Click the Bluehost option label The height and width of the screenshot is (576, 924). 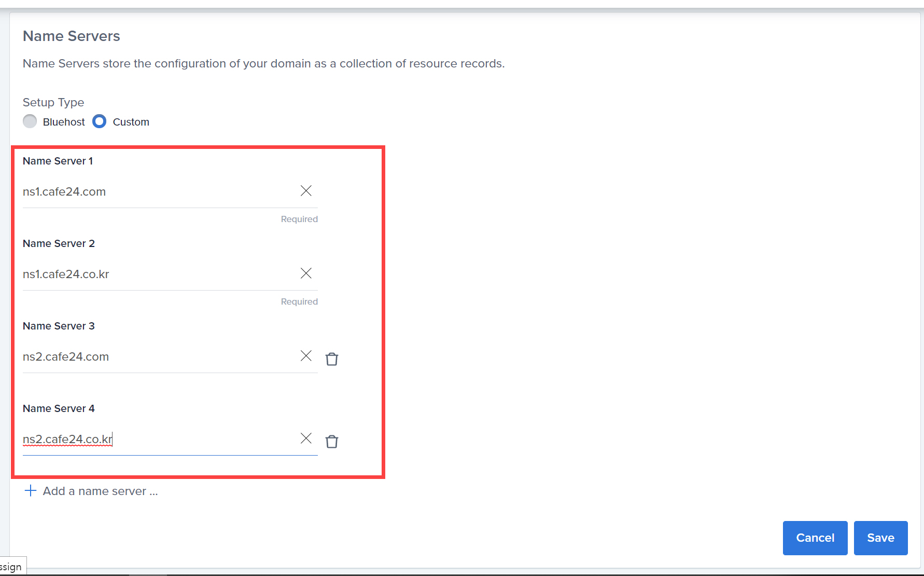click(64, 122)
